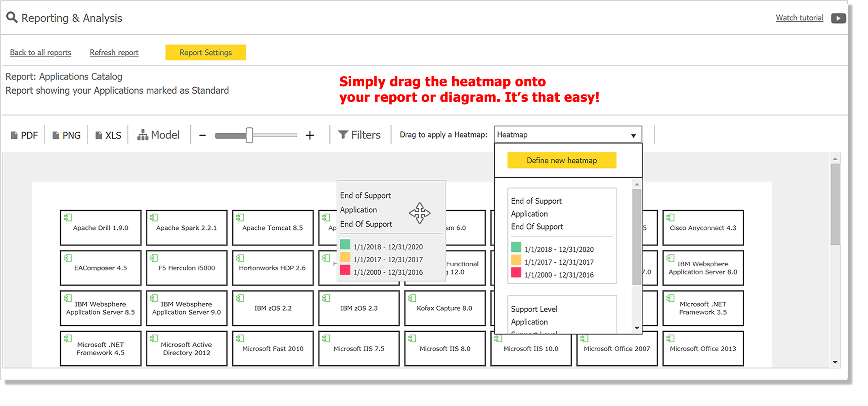Viewport: 868px width, 406px height.
Task: Click component icon on Microsoft IIS 7.5
Action: (326, 338)
